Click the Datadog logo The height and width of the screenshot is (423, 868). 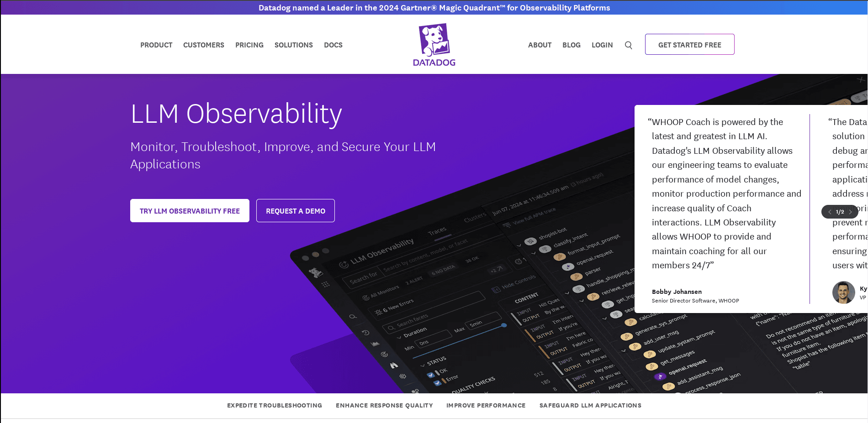click(x=434, y=45)
